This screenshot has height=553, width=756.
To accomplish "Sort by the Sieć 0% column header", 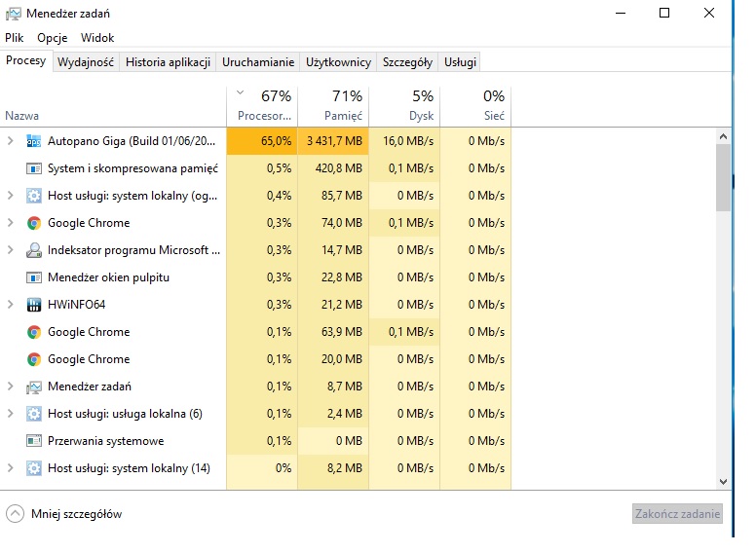I will click(475, 106).
